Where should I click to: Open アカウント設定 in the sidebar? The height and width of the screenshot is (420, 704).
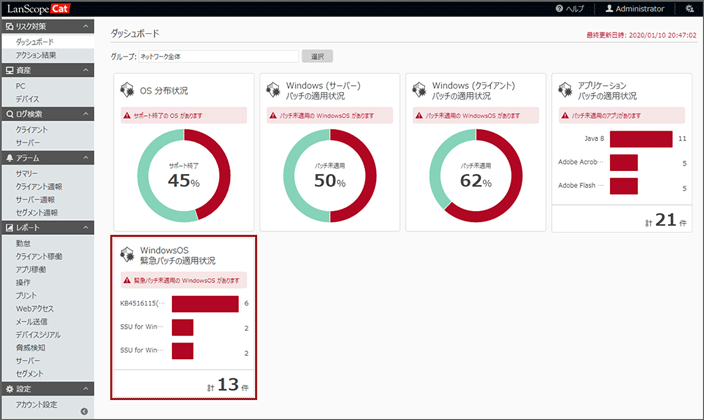37,404
